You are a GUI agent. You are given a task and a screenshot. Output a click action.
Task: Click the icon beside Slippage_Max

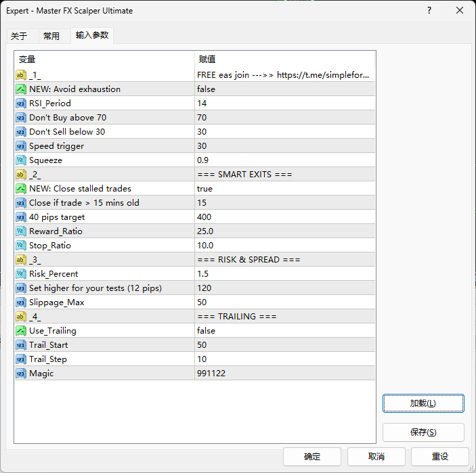(21, 302)
